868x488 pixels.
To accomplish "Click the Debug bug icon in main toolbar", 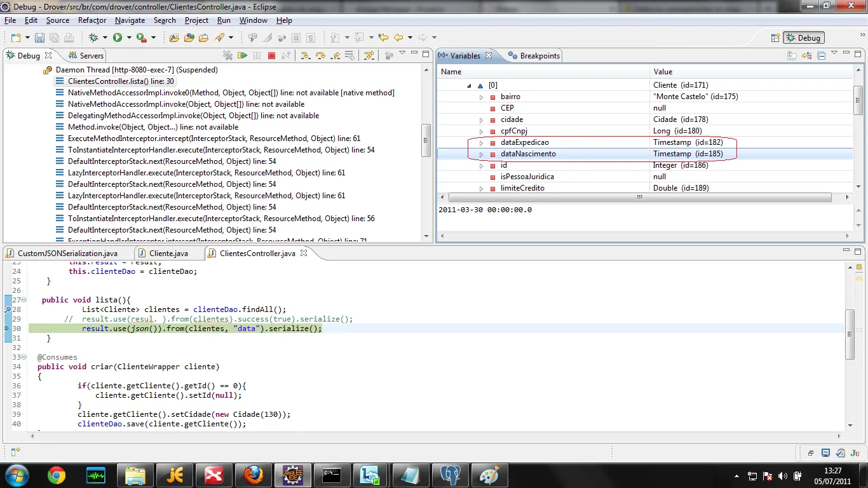I will [x=94, y=37].
